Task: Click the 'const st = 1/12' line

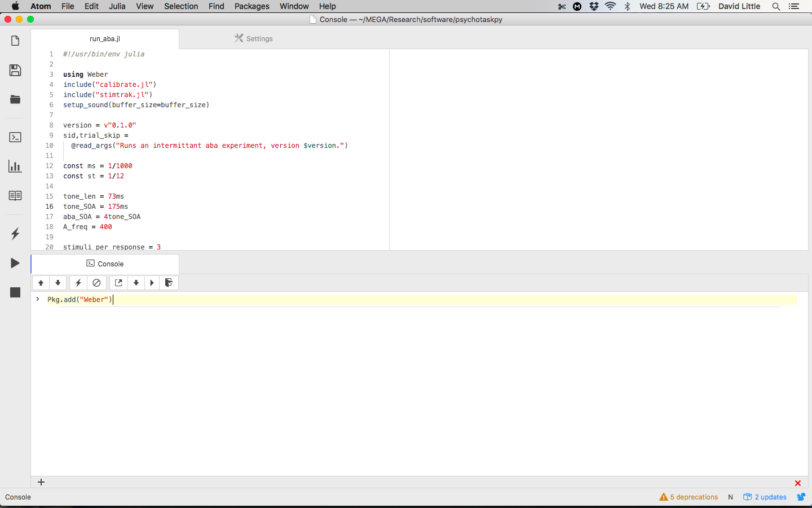Action: point(94,176)
